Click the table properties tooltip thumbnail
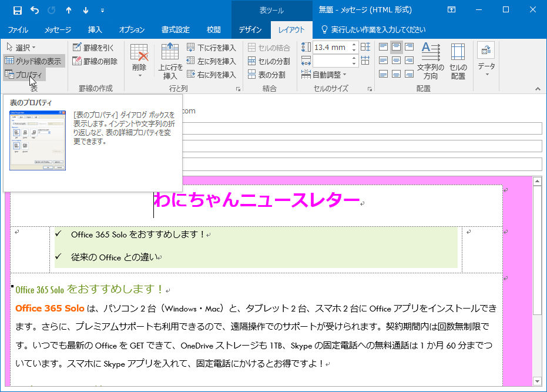 pos(38,140)
